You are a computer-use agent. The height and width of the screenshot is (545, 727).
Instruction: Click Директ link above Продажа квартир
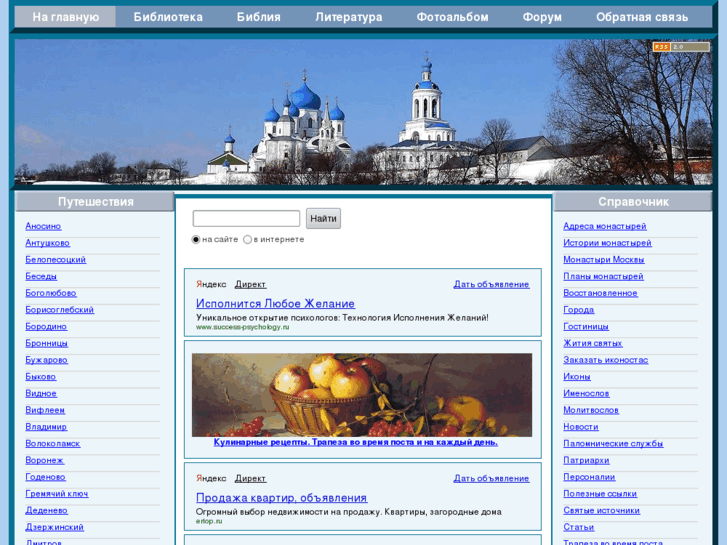(250, 478)
